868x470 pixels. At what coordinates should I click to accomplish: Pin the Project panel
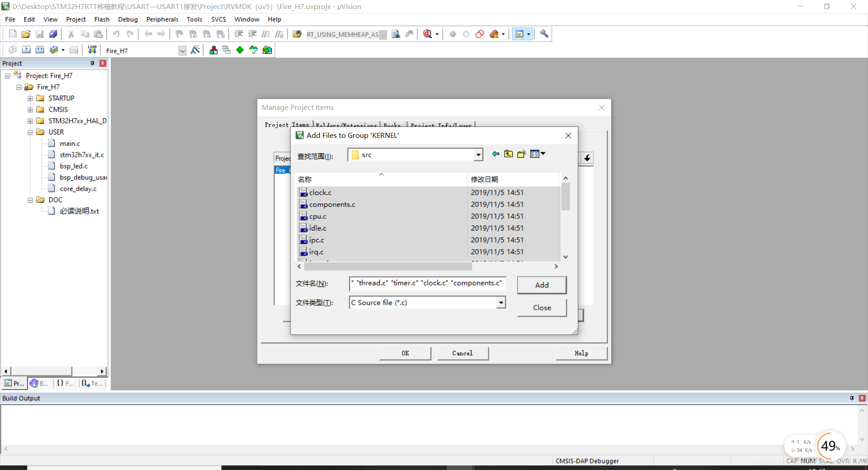pyautogui.click(x=92, y=63)
